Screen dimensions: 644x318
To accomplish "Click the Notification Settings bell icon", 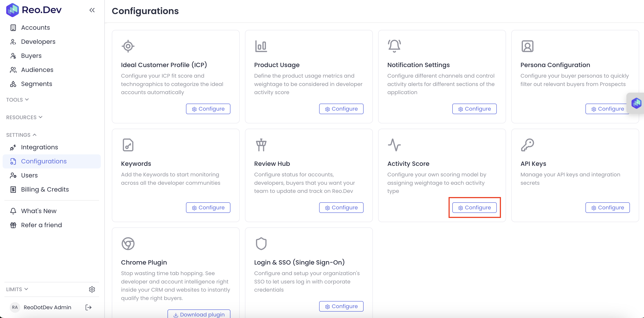I will point(394,46).
